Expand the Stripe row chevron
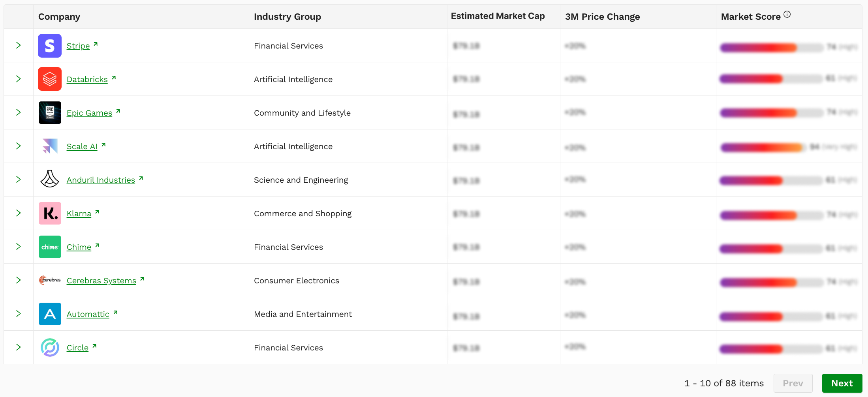Viewport: 868px width, 397px height. click(19, 45)
